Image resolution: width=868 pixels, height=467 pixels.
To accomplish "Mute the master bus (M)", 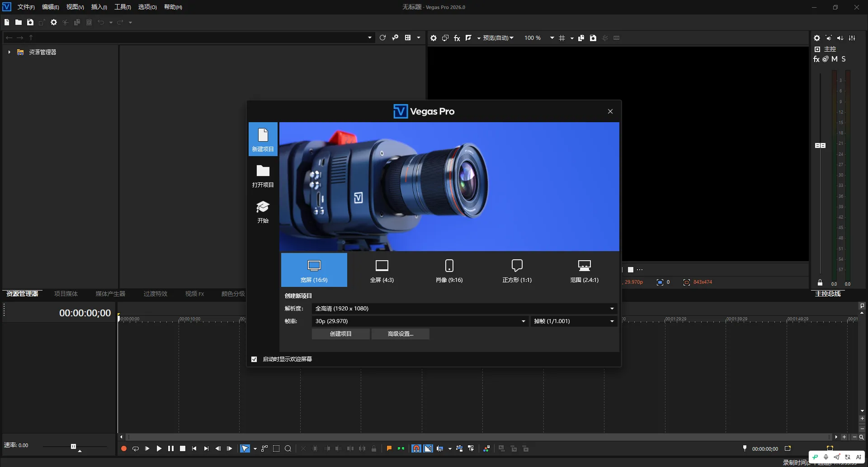I will tap(835, 59).
